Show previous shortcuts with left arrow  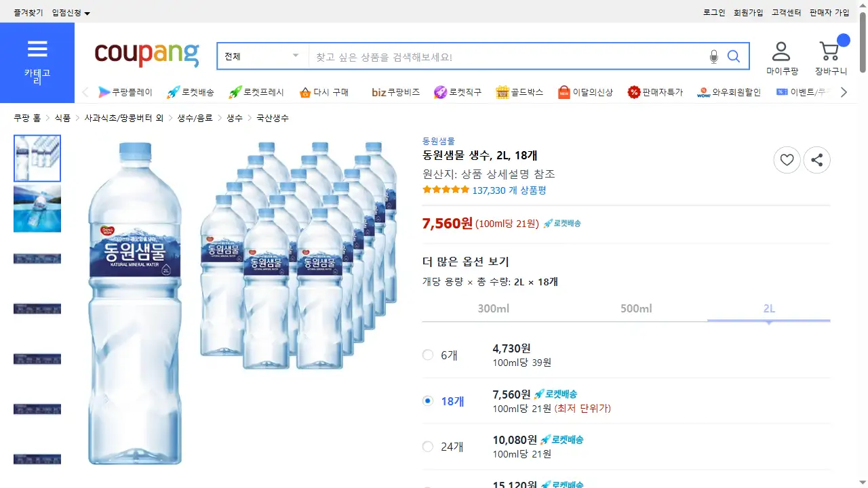(85, 92)
